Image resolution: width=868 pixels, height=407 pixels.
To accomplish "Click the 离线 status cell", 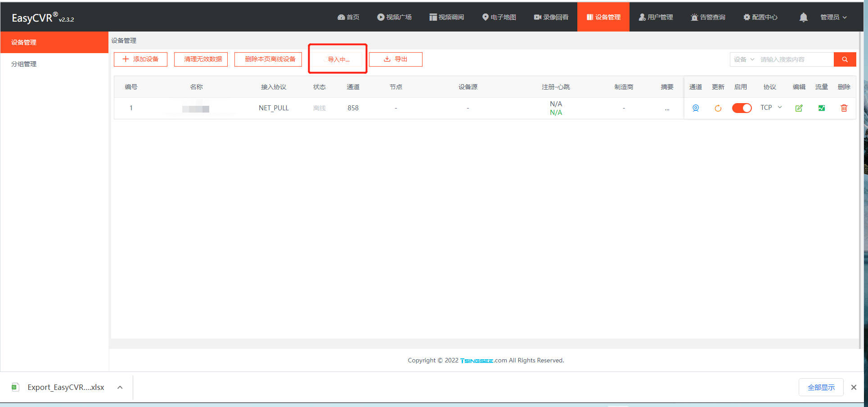I will click(319, 108).
